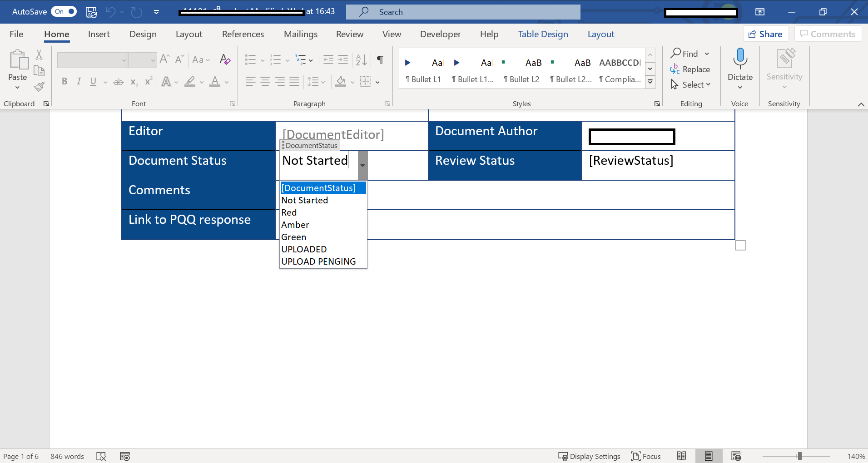868x463 pixels.
Task: Turn off the AutoSave toggle
Action: pyautogui.click(x=64, y=11)
